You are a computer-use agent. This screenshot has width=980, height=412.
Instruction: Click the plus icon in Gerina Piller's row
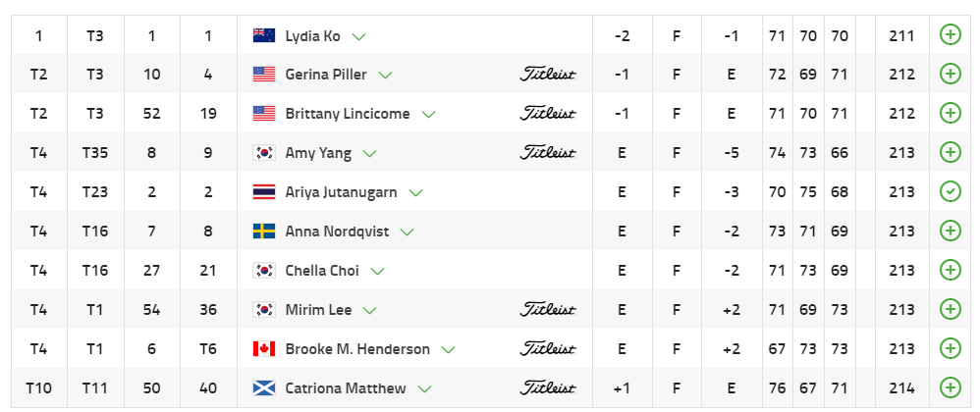950,75
